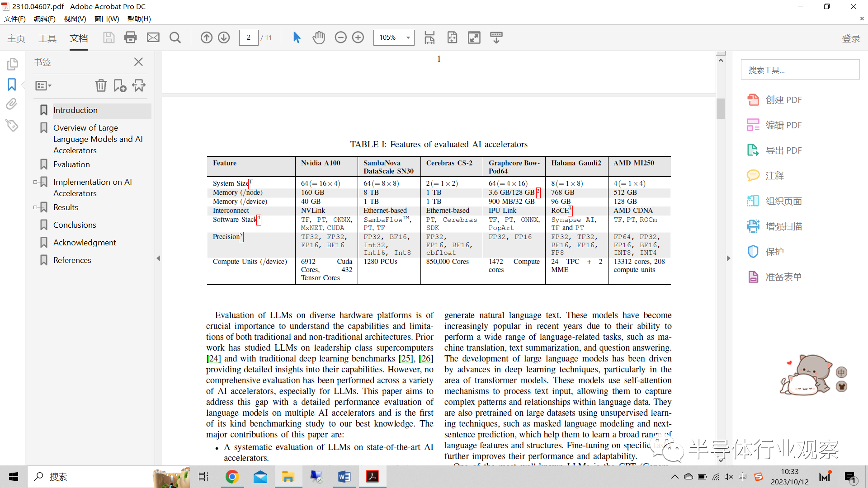Click the fit-width scrolling mode icon
Screen dimensions: 868x488
pyautogui.click(x=429, y=38)
